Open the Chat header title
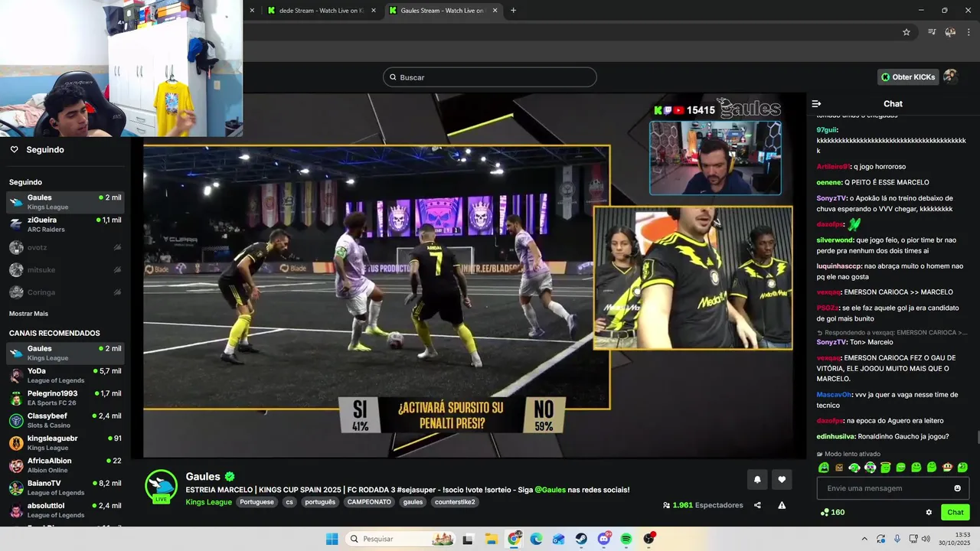Screen dimensions: 980x551 click(x=893, y=103)
